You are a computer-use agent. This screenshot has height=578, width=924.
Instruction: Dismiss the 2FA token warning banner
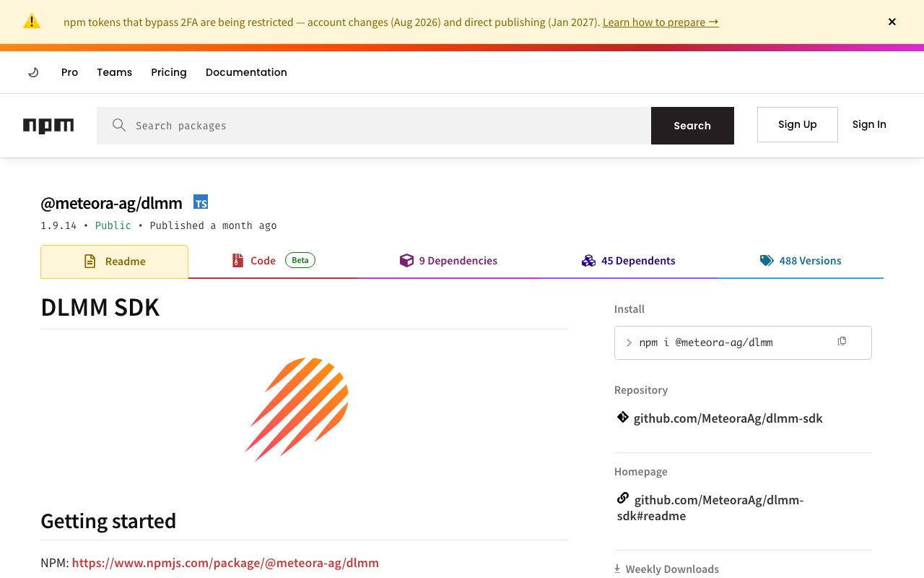point(892,22)
